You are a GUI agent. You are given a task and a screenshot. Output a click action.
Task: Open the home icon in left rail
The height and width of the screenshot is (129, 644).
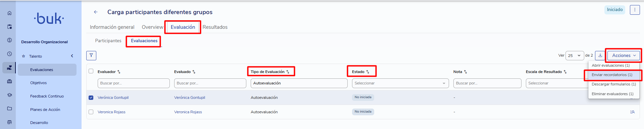click(x=9, y=13)
